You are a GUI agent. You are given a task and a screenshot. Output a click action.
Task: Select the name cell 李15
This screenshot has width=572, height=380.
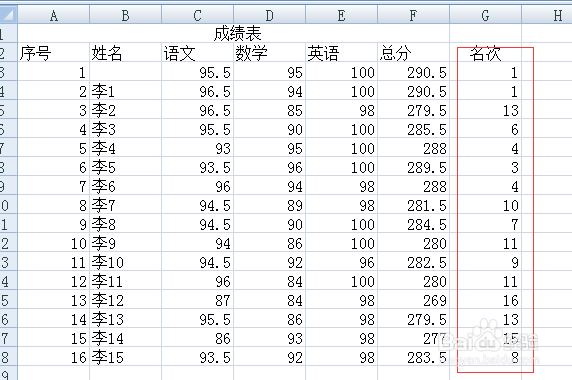point(125,357)
